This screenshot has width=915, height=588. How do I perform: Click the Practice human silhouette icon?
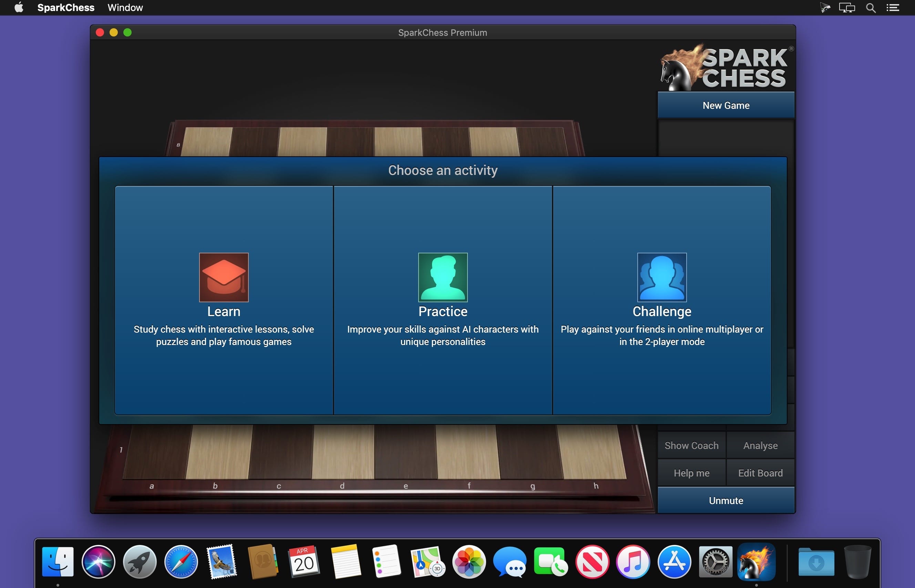[x=442, y=277]
